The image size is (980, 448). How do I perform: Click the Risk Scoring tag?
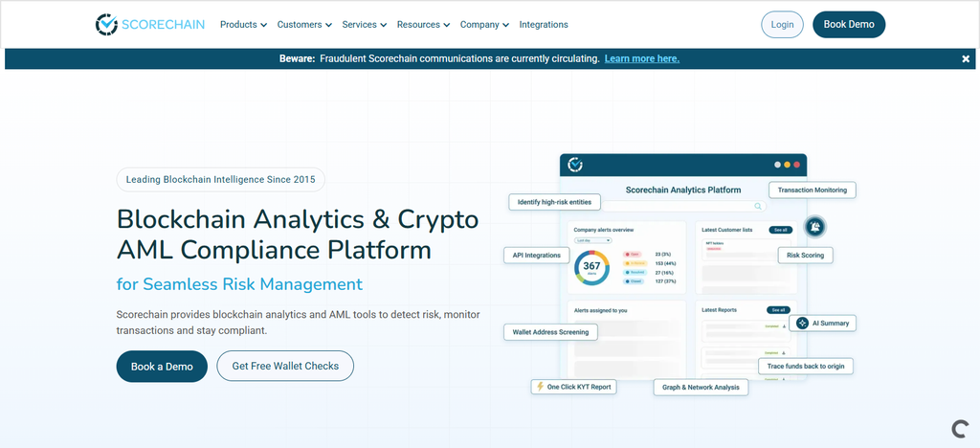pos(805,255)
